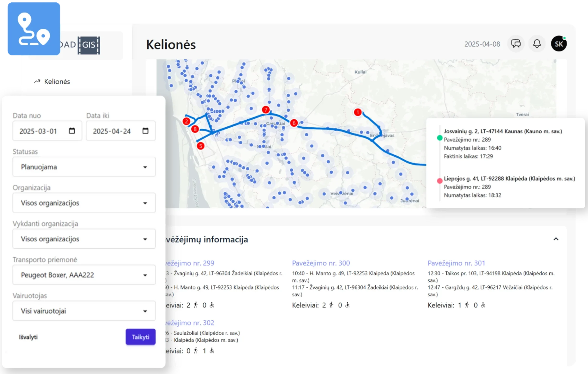Click the Kelionės page heading
Screen dimensions: 588x374
pos(171,45)
